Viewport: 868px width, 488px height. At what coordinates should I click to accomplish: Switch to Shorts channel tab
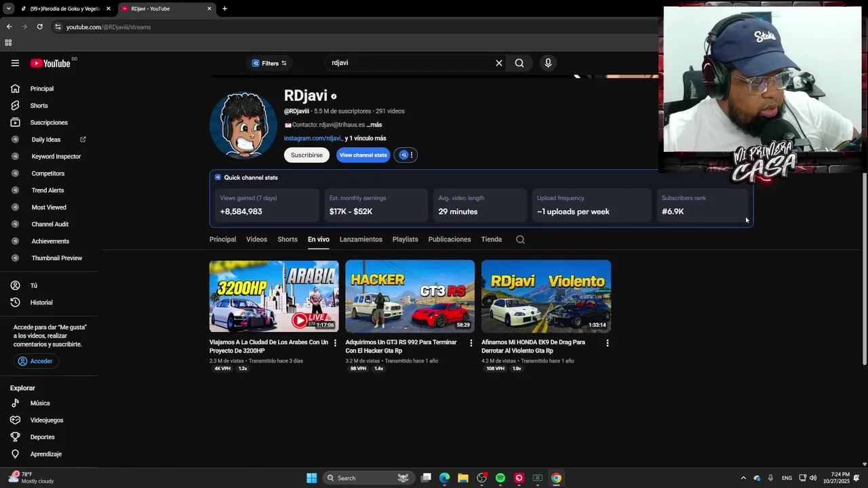pos(288,239)
